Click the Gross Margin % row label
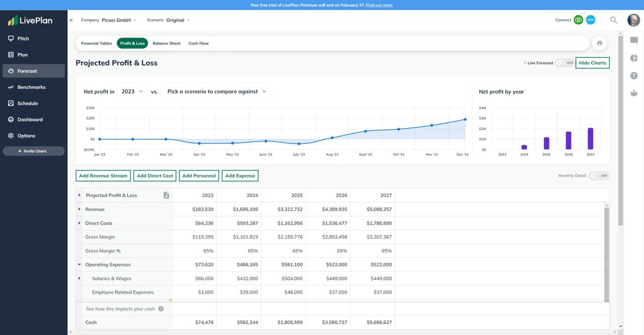 (103, 251)
